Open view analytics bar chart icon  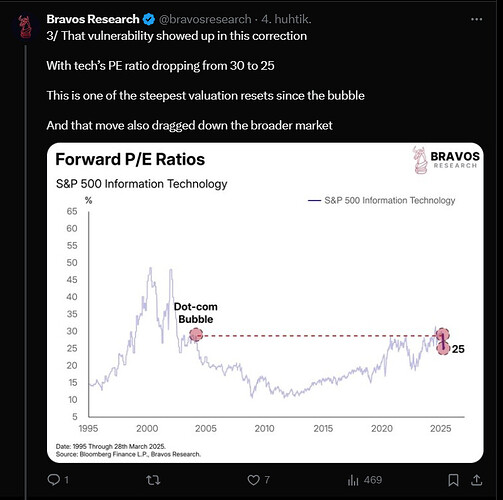click(x=353, y=480)
